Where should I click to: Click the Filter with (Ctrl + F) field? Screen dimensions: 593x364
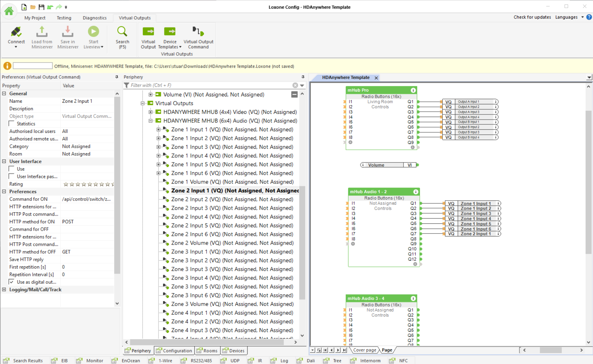pos(210,85)
